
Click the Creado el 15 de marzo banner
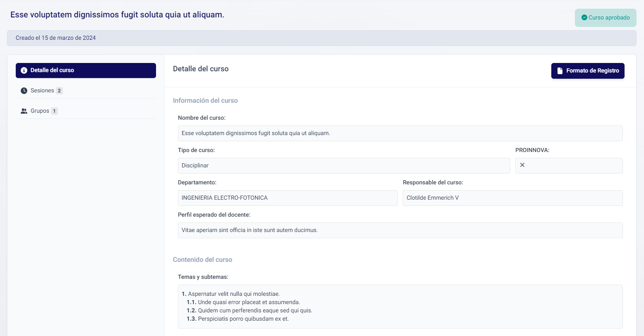point(321,38)
